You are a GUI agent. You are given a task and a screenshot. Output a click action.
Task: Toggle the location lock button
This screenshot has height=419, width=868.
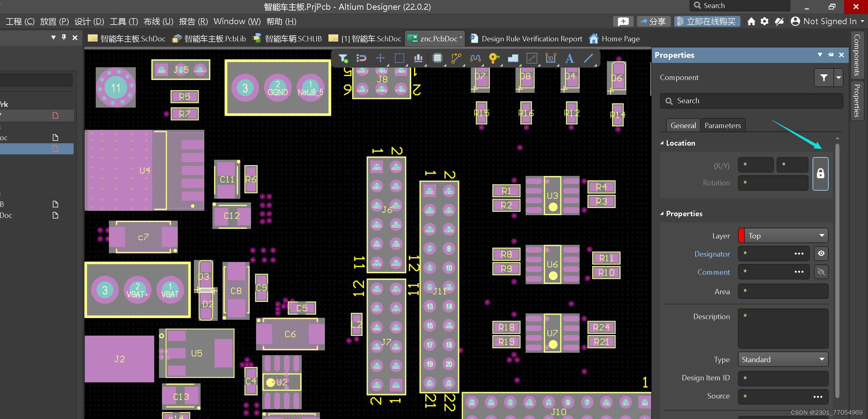pyautogui.click(x=820, y=174)
